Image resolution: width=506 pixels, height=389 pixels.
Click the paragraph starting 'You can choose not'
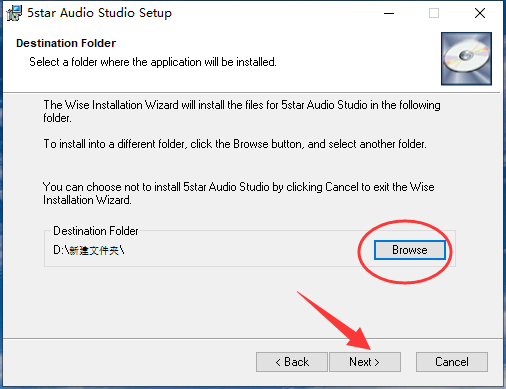(x=239, y=193)
